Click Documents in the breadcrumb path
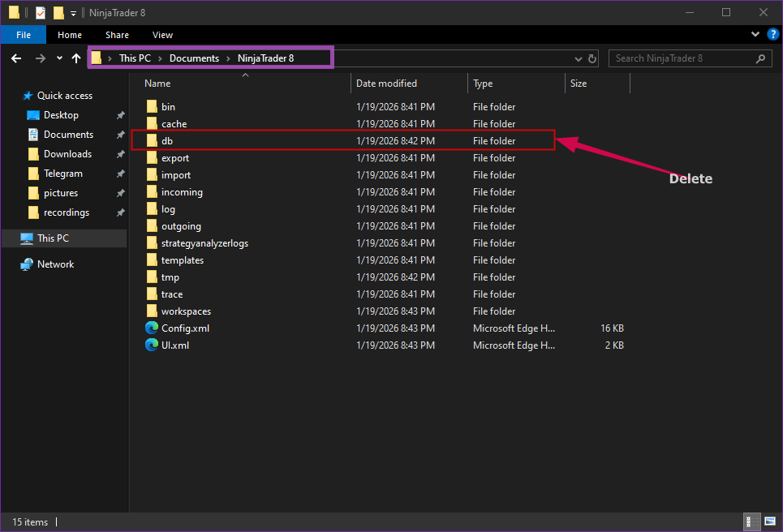783x532 pixels. click(x=194, y=58)
